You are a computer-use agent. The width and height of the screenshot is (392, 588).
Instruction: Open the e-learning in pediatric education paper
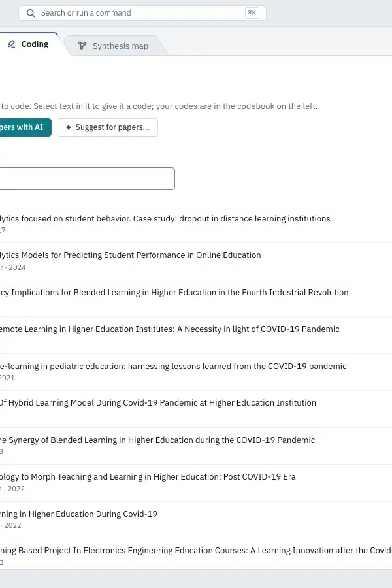(x=196, y=372)
